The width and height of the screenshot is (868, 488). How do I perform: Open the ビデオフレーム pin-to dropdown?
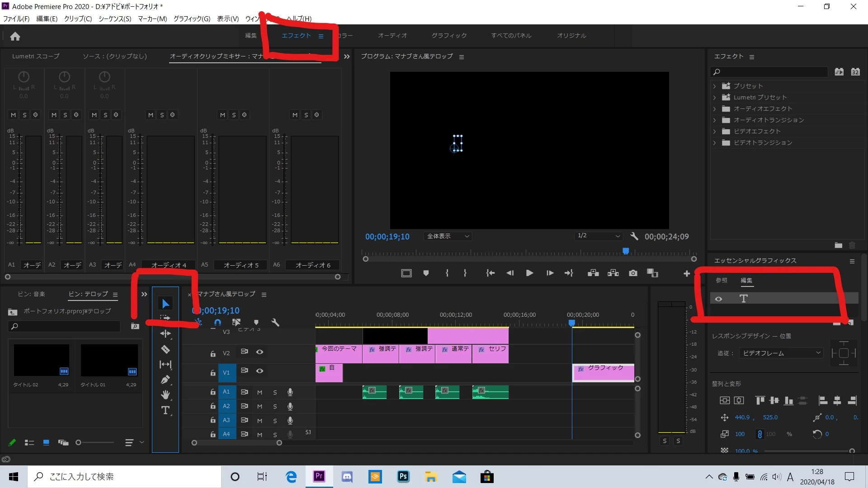coord(781,353)
